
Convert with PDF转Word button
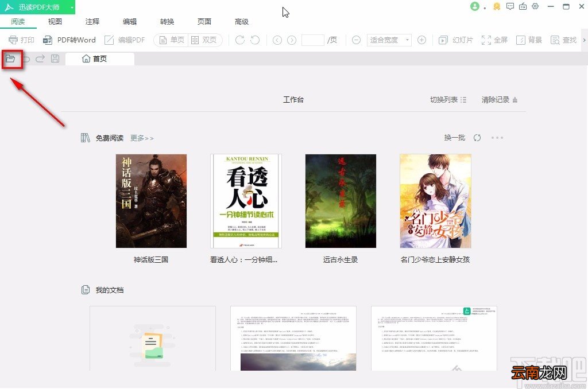pyautogui.click(x=69, y=40)
